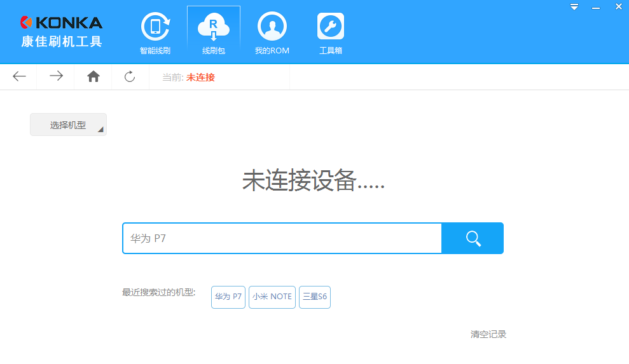Clear history via 清空记录
This screenshot has height=364, width=629.
click(488, 334)
